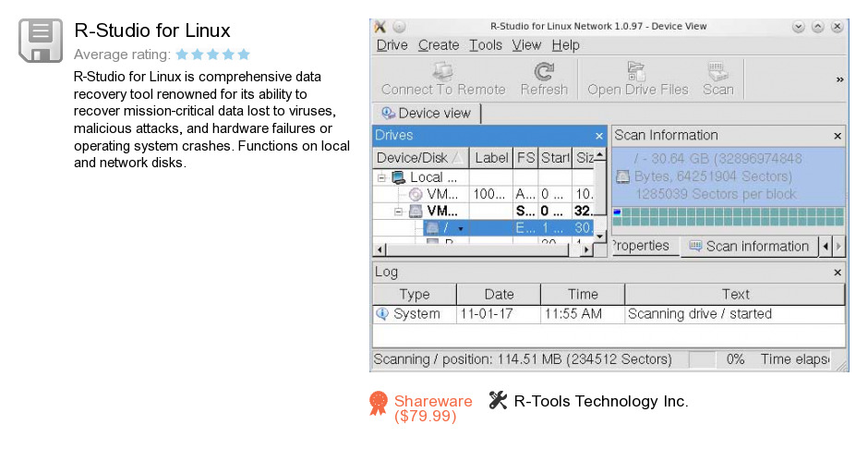This screenshot has width=868, height=449.
Task: Open the Create menu
Action: (439, 45)
